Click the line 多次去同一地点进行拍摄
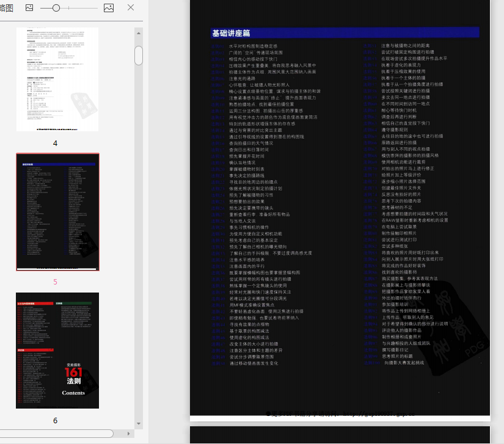 point(405,97)
